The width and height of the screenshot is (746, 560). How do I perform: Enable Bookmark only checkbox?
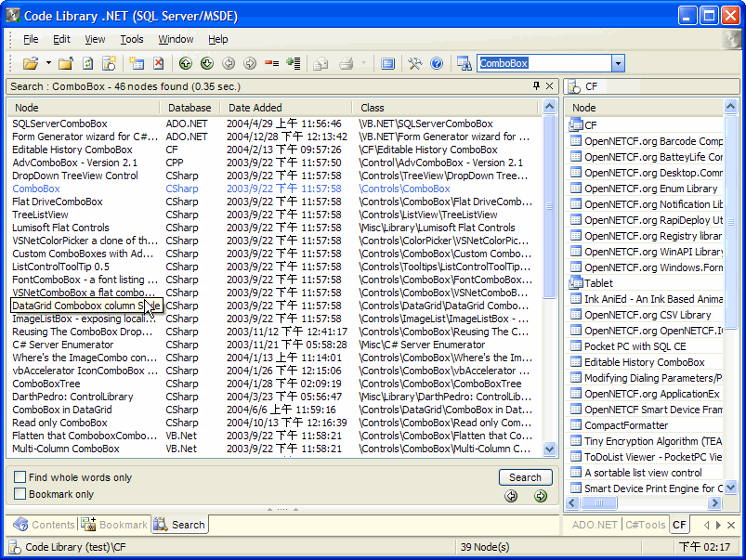click(20, 494)
